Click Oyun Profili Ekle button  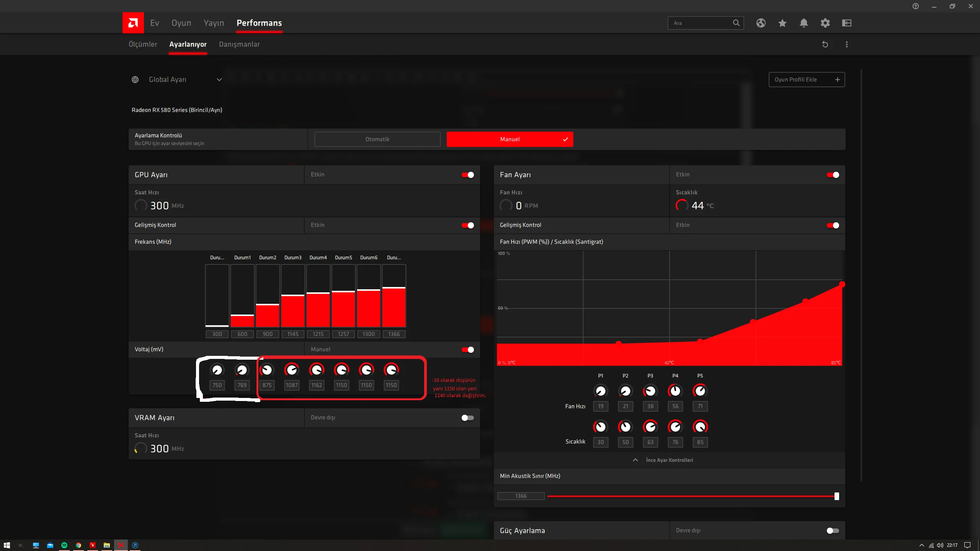click(x=806, y=80)
